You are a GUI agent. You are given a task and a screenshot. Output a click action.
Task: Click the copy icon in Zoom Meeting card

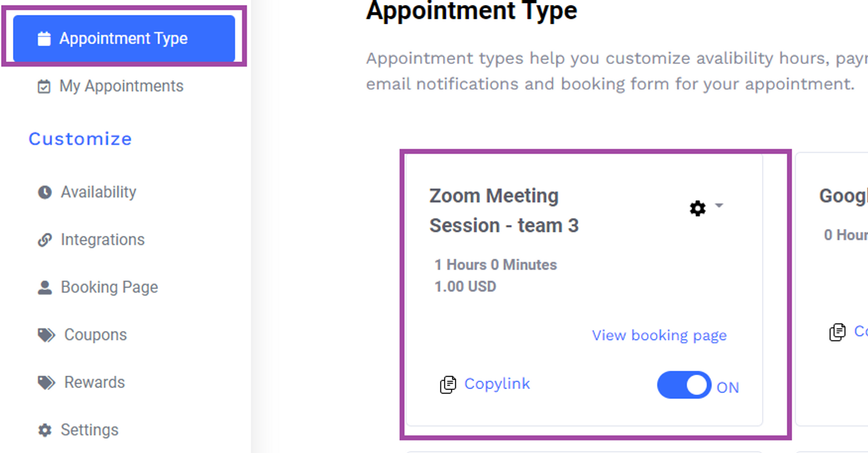tap(448, 385)
